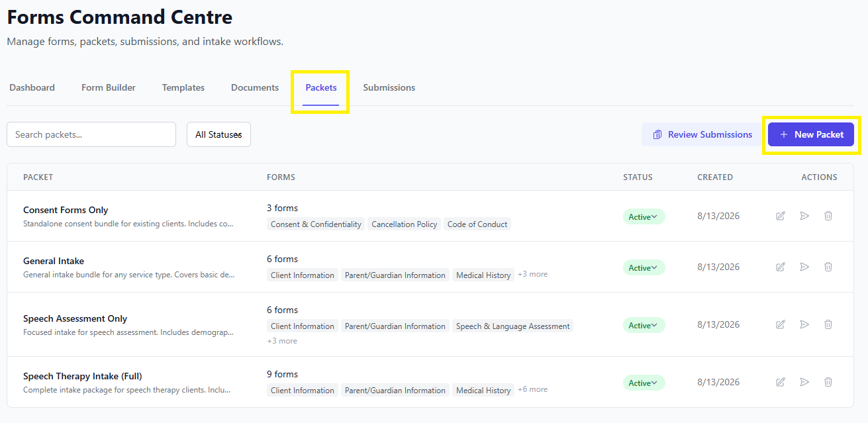Delete the Speech Assessment Only packet
Viewport: 868px width, 423px height.
coord(828,324)
